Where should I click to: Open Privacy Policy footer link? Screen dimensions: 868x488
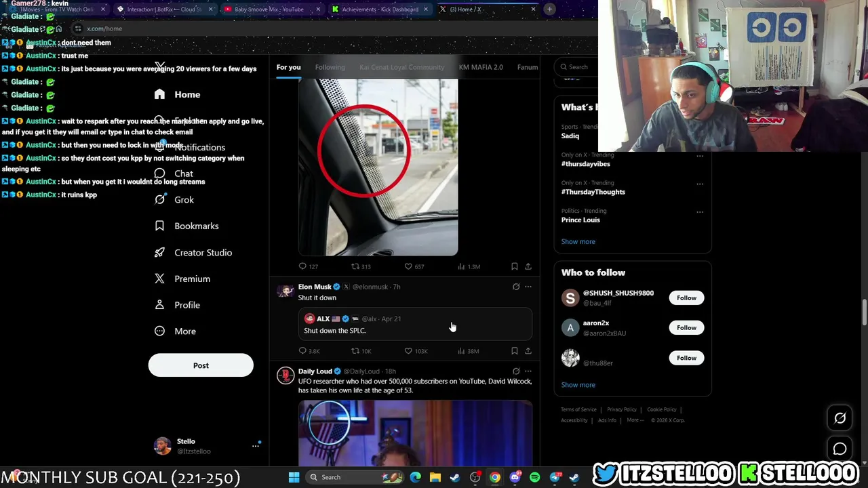(622, 409)
